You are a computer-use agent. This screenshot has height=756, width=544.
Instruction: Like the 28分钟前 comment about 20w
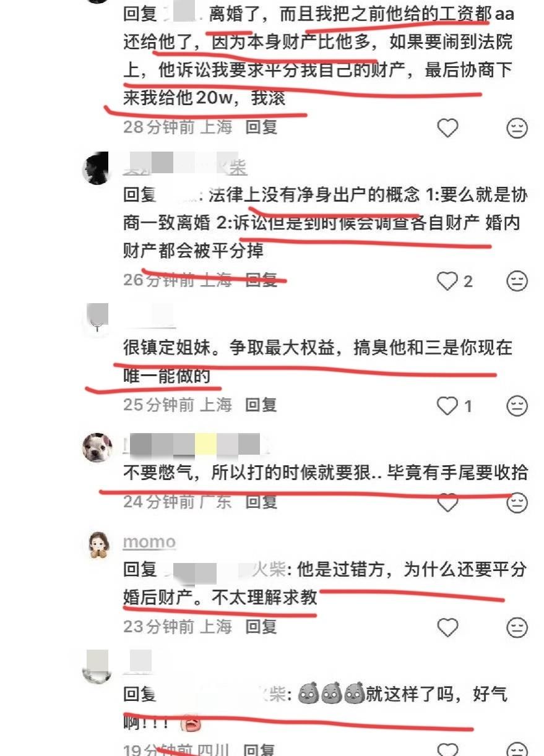click(x=448, y=127)
